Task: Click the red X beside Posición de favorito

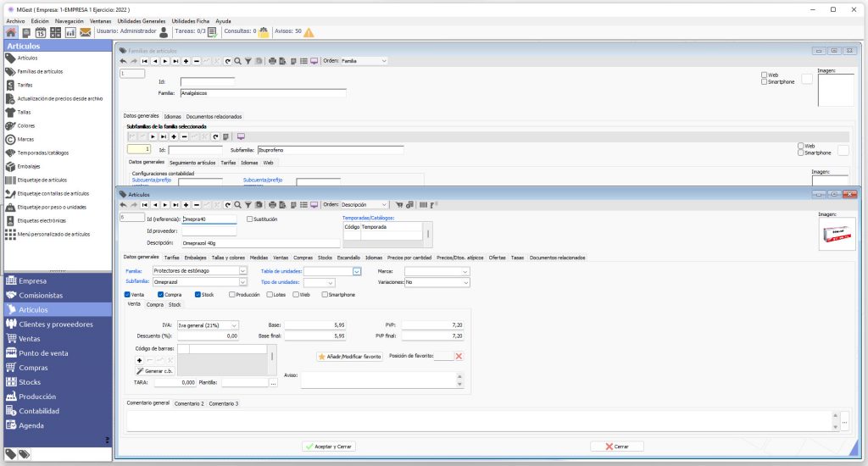Action: point(459,356)
